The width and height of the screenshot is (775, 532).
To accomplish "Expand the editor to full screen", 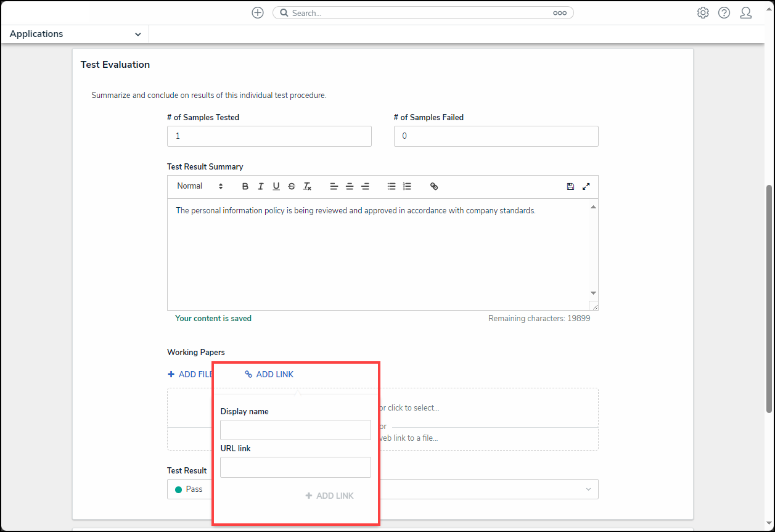I will [x=586, y=186].
